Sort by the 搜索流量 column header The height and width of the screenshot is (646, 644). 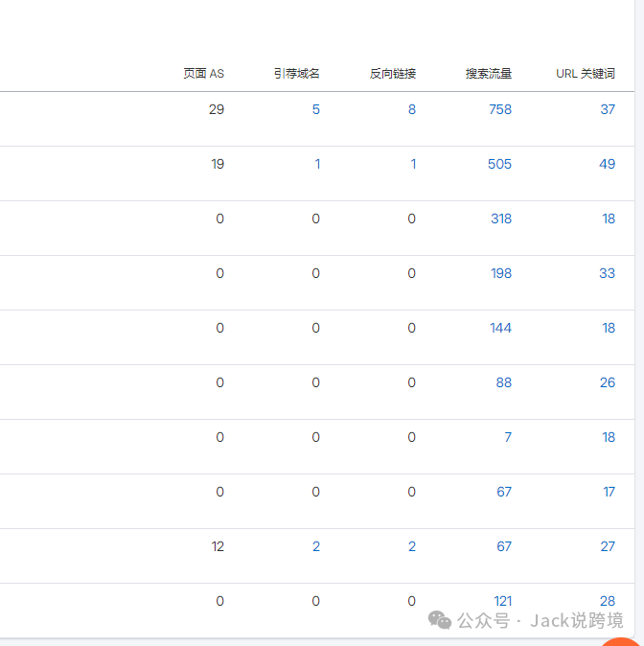pyautogui.click(x=489, y=74)
